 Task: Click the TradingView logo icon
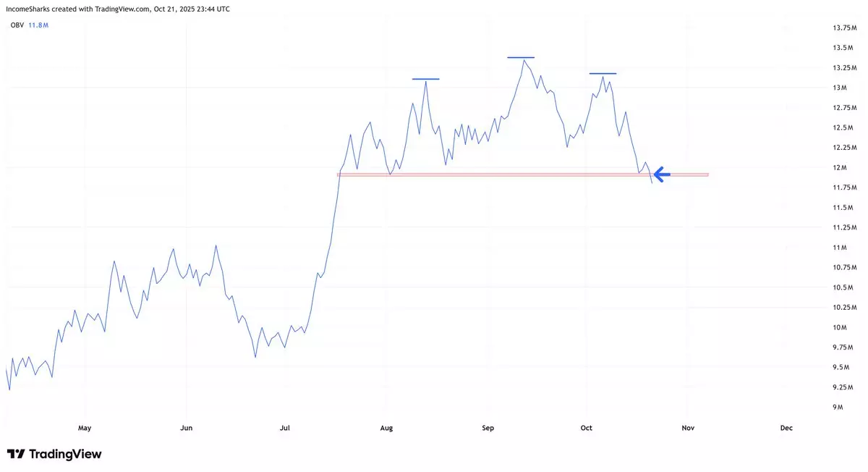pos(16,454)
